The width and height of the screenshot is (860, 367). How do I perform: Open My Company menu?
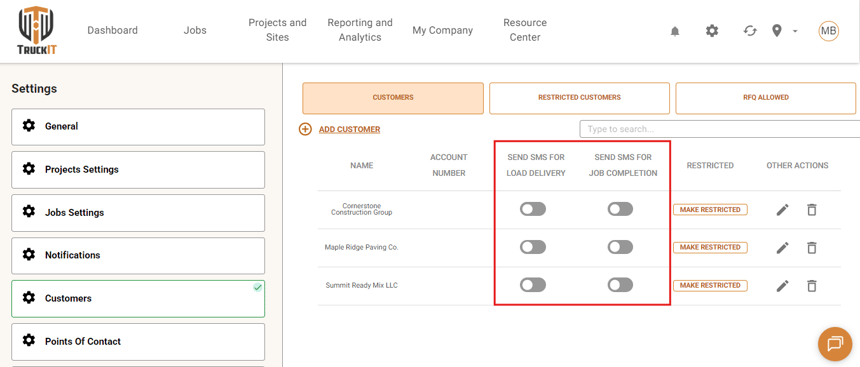click(443, 30)
